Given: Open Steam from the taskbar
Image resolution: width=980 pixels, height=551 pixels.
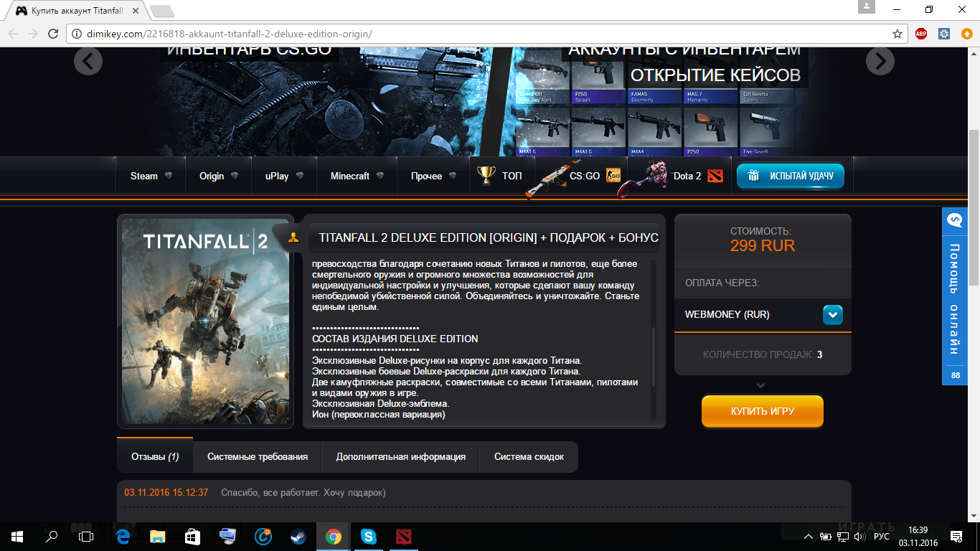Looking at the screenshot, I should [x=298, y=536].
